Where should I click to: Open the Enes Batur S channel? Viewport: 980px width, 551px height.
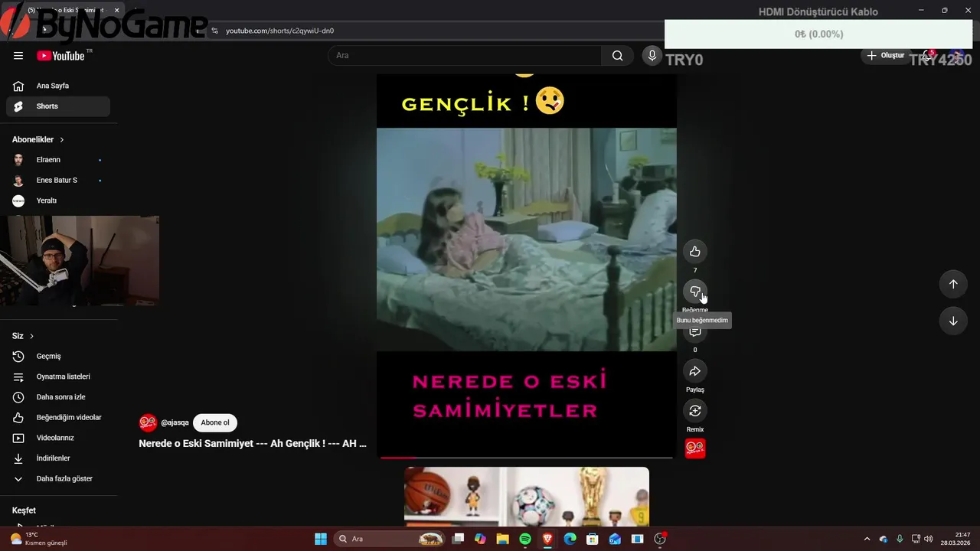point(58,180)
